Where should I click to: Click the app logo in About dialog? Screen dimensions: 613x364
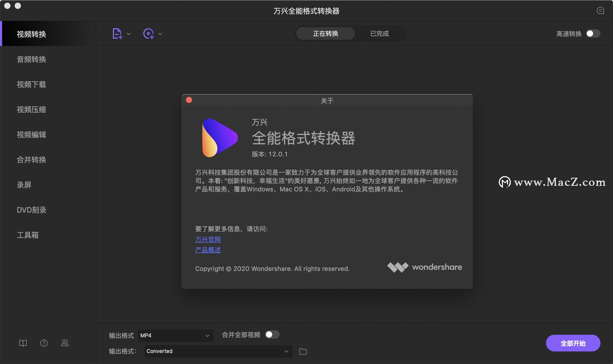220,137
